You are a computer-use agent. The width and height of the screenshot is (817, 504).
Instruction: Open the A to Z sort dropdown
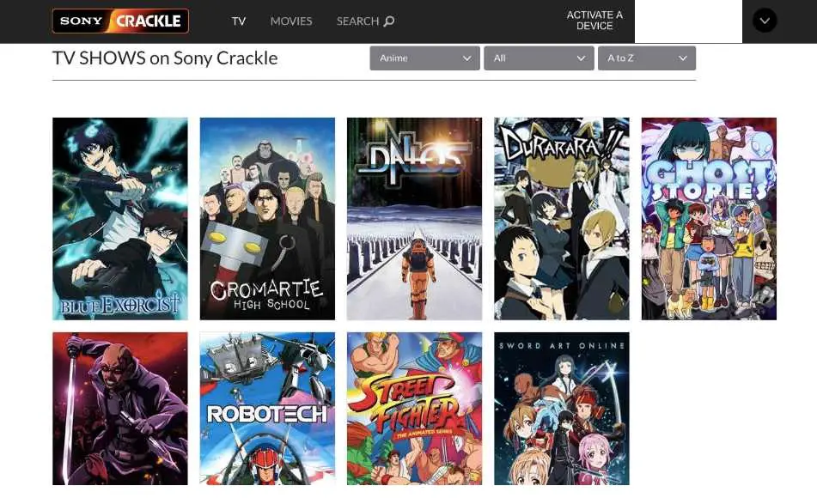click(x=647, y=58)
